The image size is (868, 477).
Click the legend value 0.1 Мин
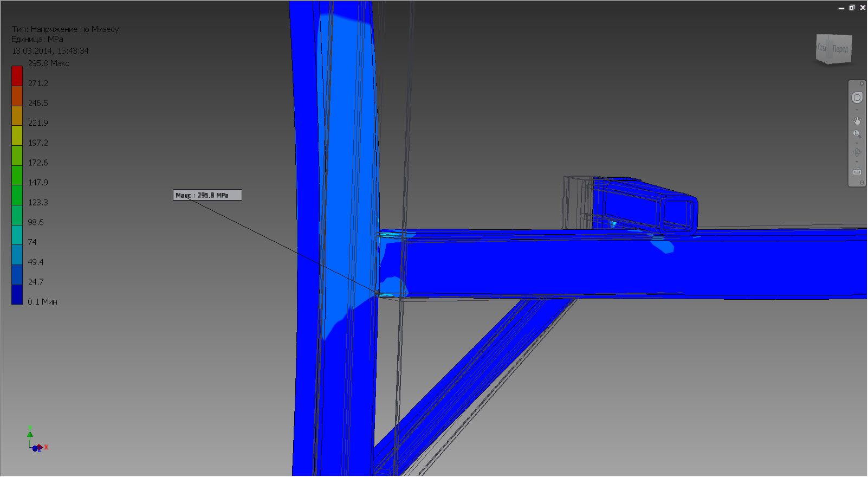43,302
